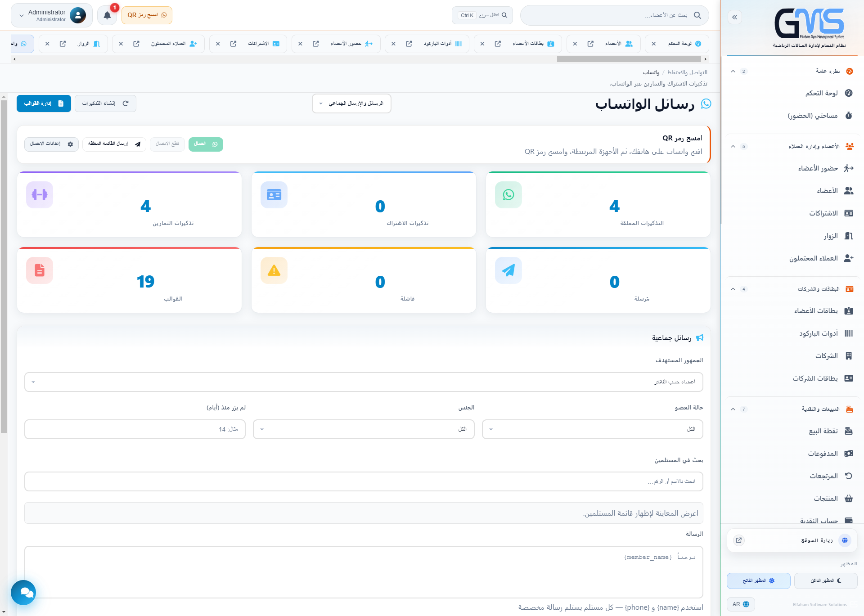864x616 pixels.
Task: Click the مسح رمز QR button
Action: click(x=147, y=15)
